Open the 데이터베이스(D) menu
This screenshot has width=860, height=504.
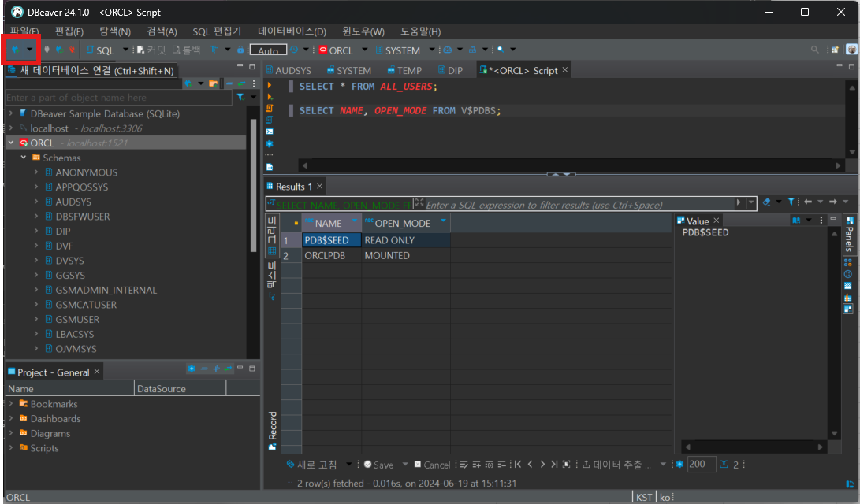point(292,31)
